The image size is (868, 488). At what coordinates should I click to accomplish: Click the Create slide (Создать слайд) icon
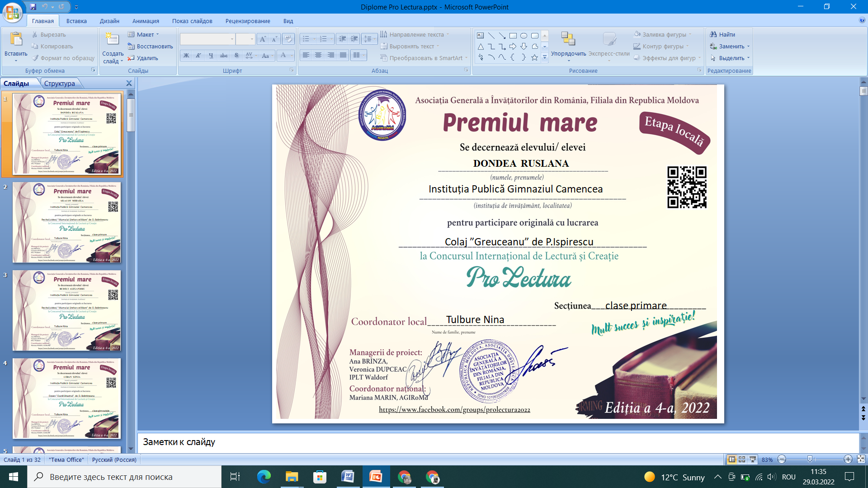point(112,39)
